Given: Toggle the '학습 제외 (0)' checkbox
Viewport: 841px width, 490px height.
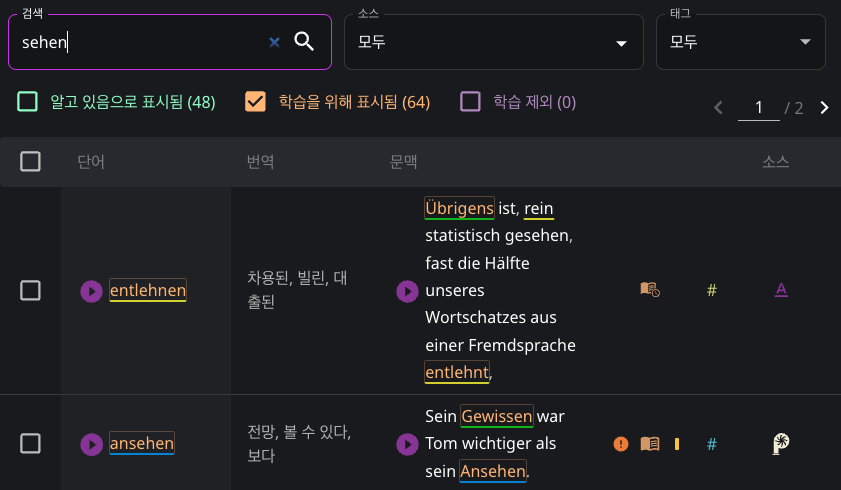Looking at the screenshot, I should pos(470,101).
